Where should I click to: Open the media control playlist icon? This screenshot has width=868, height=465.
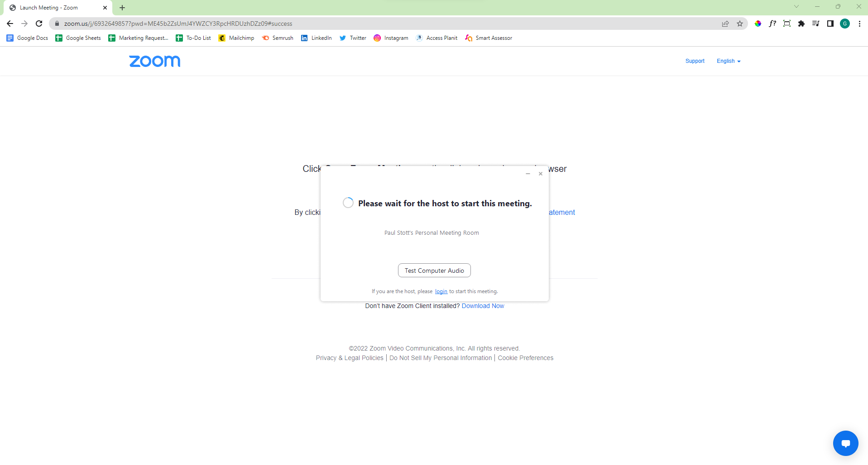point(816,24)
